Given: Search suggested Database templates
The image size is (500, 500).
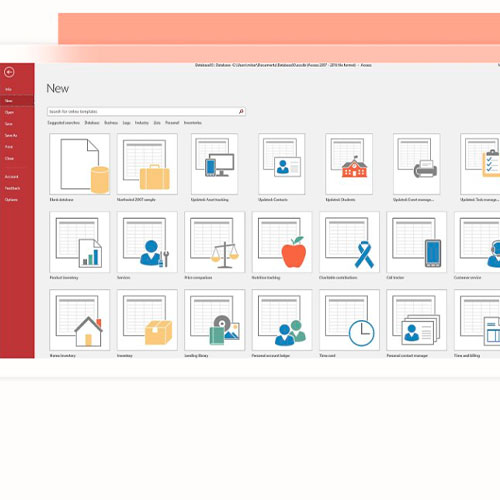Looking at the screenshot, I should click(x=92, y=123).
